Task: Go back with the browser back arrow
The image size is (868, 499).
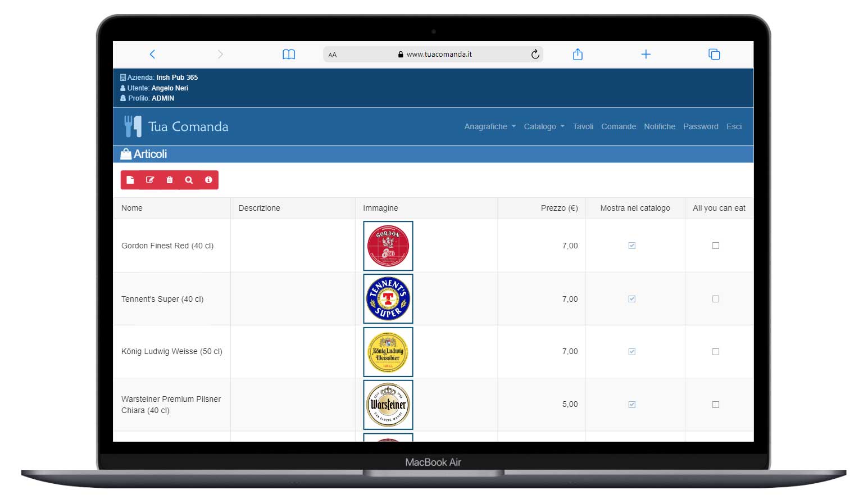Action: pyautogui.click(x=152, y=54)
